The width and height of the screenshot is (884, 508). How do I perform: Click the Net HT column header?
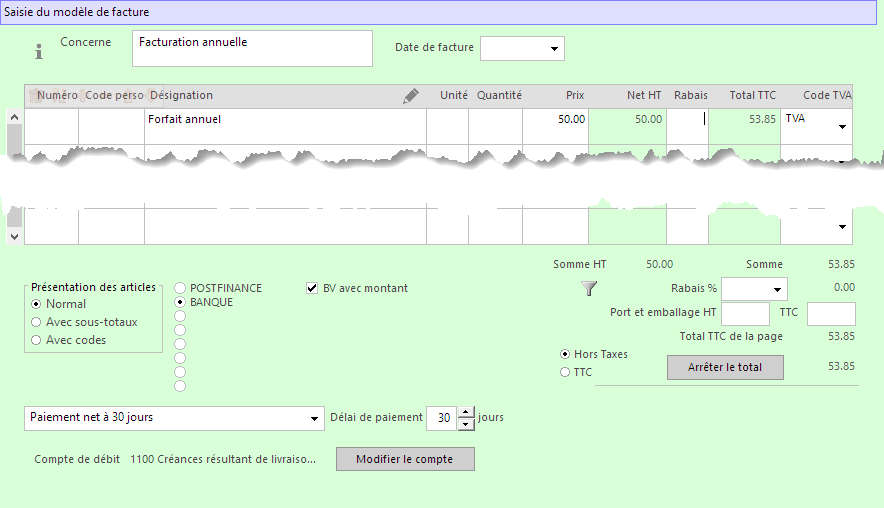644,95
